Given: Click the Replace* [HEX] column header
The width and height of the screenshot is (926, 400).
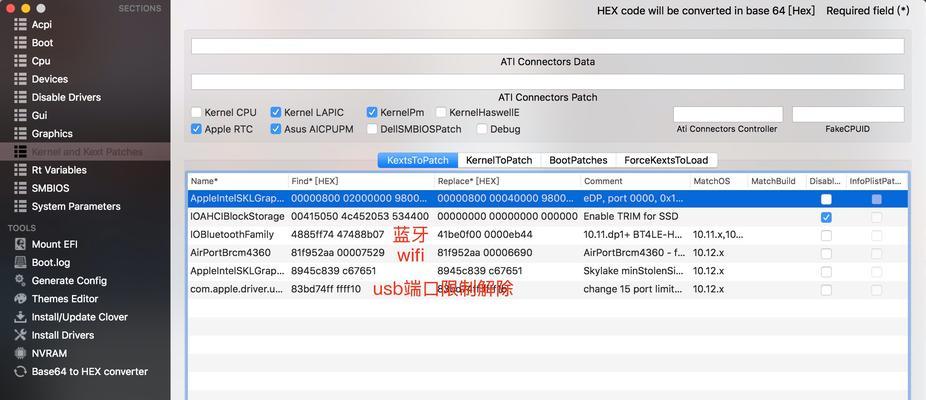Looking at the screenshot, I should 507,181.
